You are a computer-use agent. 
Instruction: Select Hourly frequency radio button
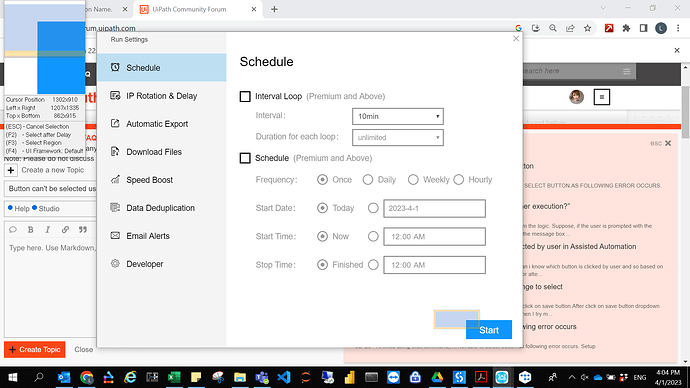[459, 179]
